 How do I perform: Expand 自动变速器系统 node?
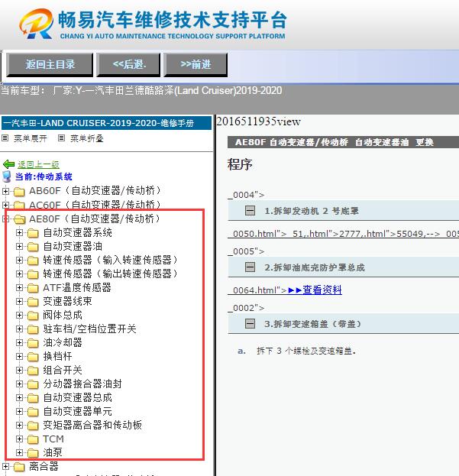pyautogui.click(x=19, y=232)
